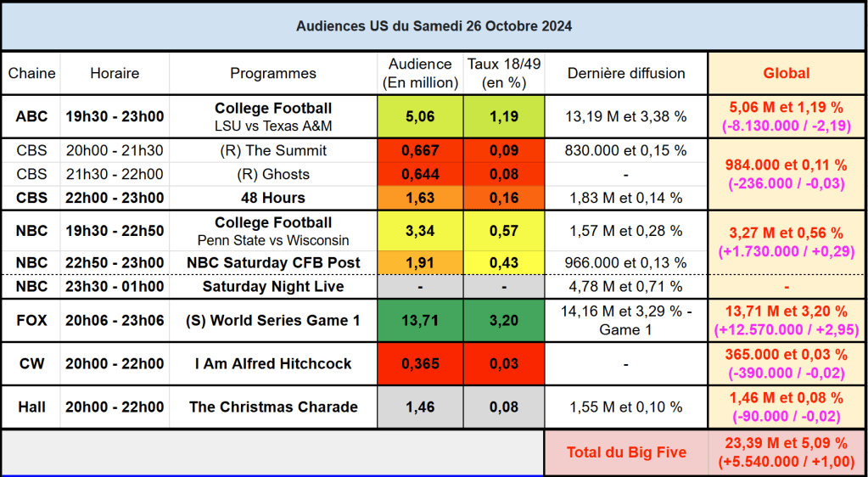Select the orange 'Global' header cell

point(787,73)
